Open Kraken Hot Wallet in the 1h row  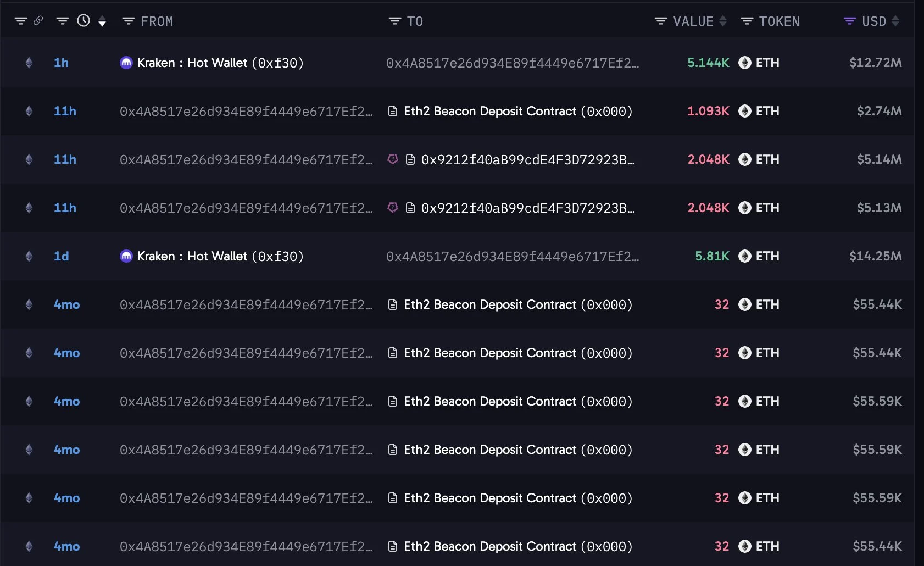(220, 63)
